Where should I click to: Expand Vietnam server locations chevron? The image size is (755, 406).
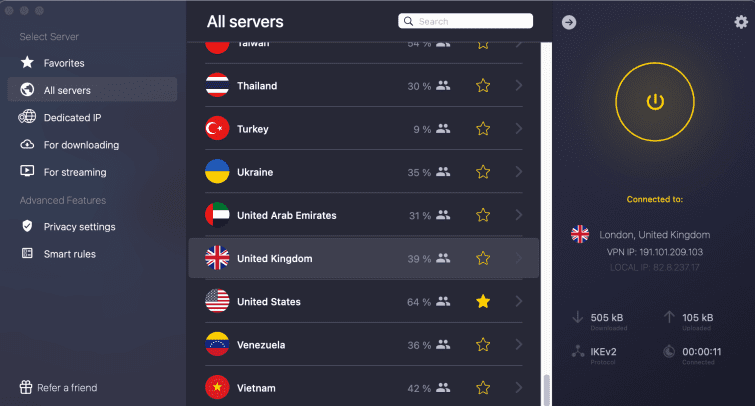pyautogui.click(x=519, y=387)
